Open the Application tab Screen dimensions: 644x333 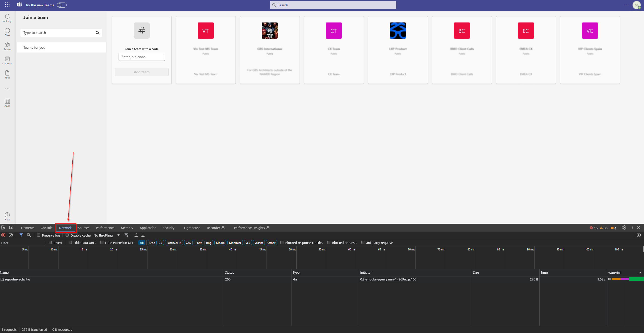[148, 228]
